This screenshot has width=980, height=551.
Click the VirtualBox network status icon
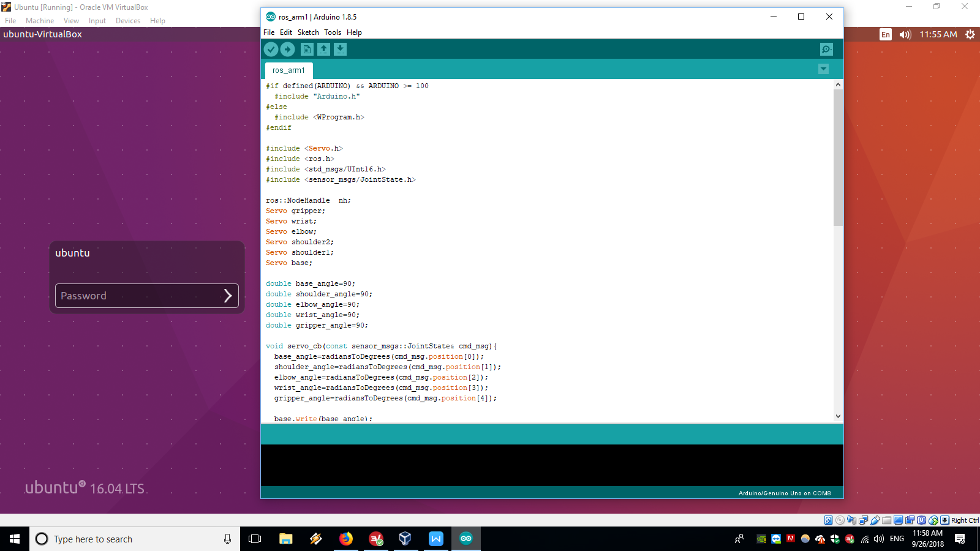[863, 520]
